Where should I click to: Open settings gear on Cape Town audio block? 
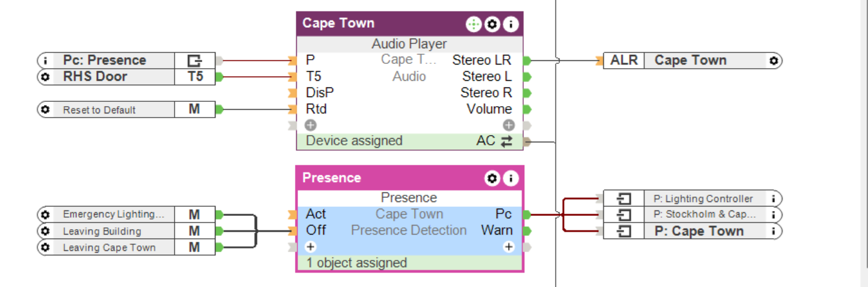click(492, 24)
